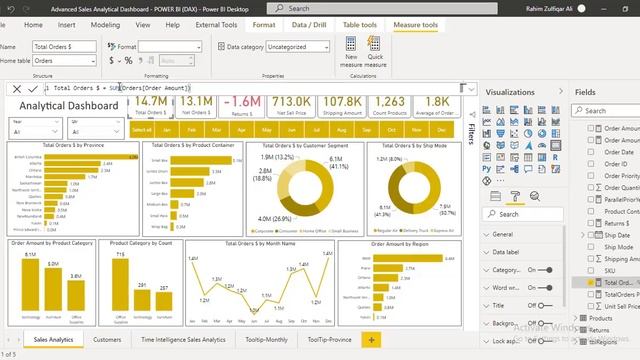The width and height of the screenshot is (640, 360).
Task: Select the R script visual icon
Action: pyautogui.click(x=556, y=157)
